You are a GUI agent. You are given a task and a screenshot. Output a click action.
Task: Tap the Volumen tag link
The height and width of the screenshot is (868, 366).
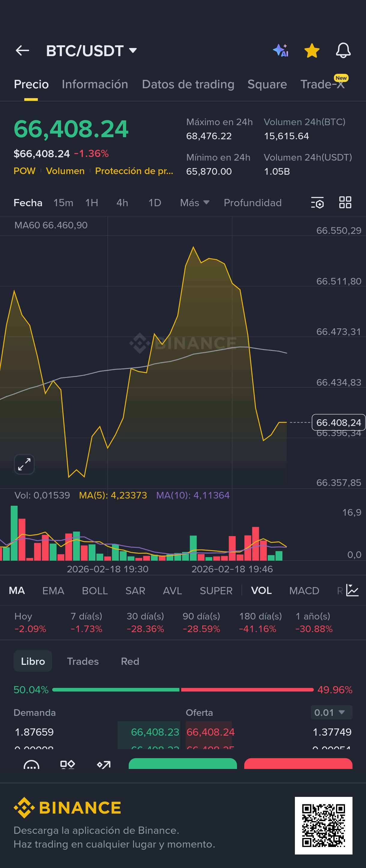(65, 171)
